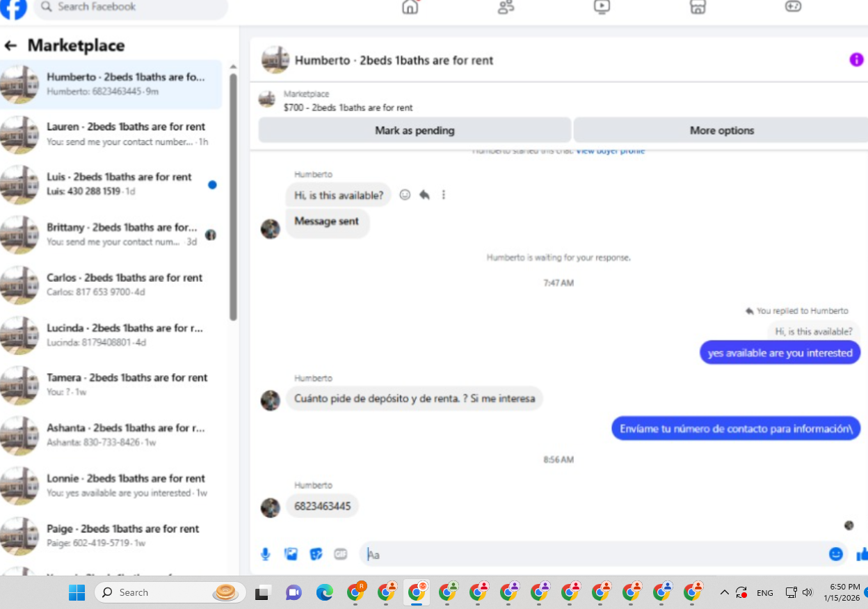This screenshot has width=868, height=609.
Task: Click Humberto's avatar beside 6823463445
Action: coord(271,507)
